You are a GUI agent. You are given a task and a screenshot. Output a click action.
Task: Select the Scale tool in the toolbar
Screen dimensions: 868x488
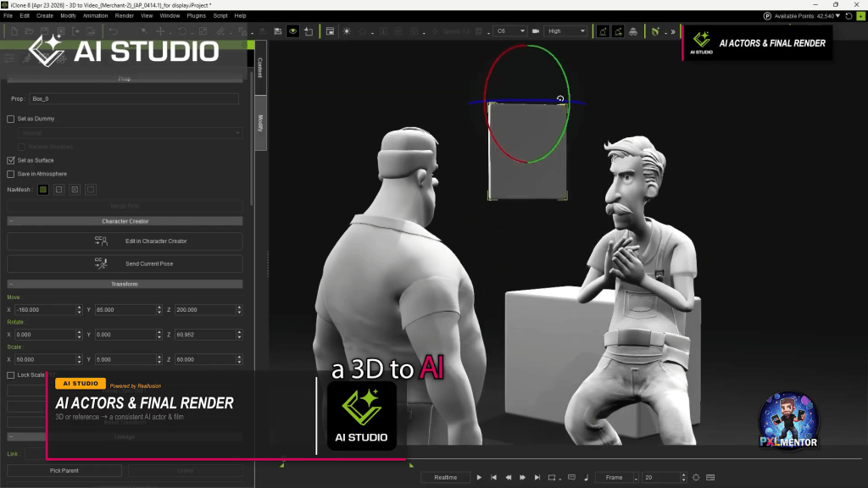203,31
